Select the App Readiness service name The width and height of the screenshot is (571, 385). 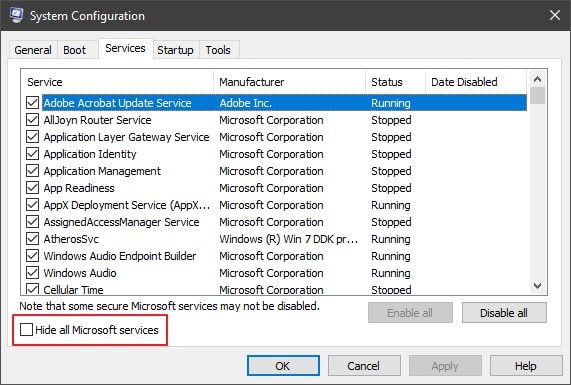click(x=79, y=188)
